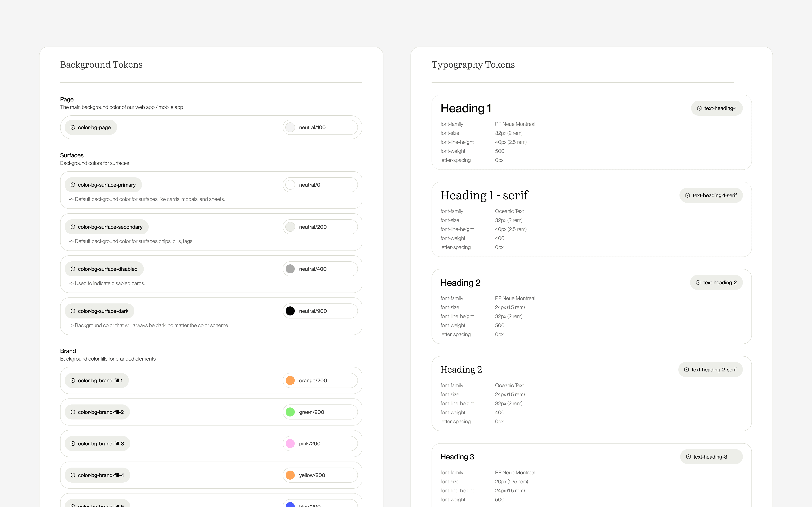
Task: Click the token icon in text-heading-1-serif chip
Action: pyautogui.click(x=688, y=195)
